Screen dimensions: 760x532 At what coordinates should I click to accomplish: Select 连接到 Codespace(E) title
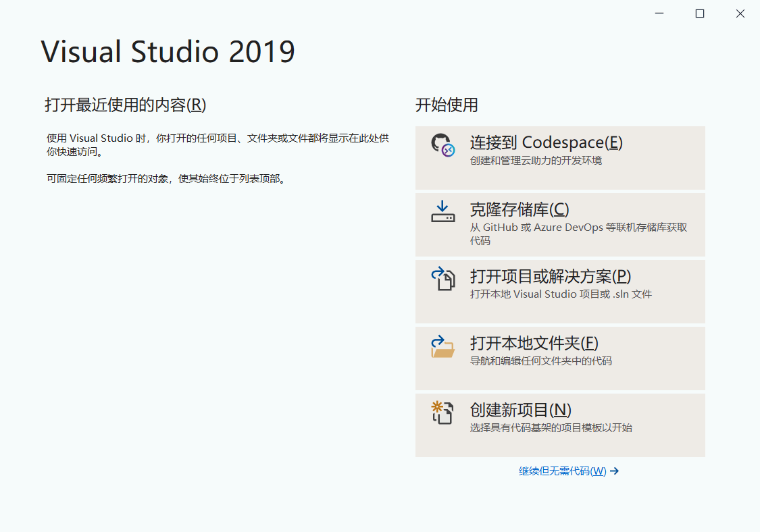pos(547,142)
